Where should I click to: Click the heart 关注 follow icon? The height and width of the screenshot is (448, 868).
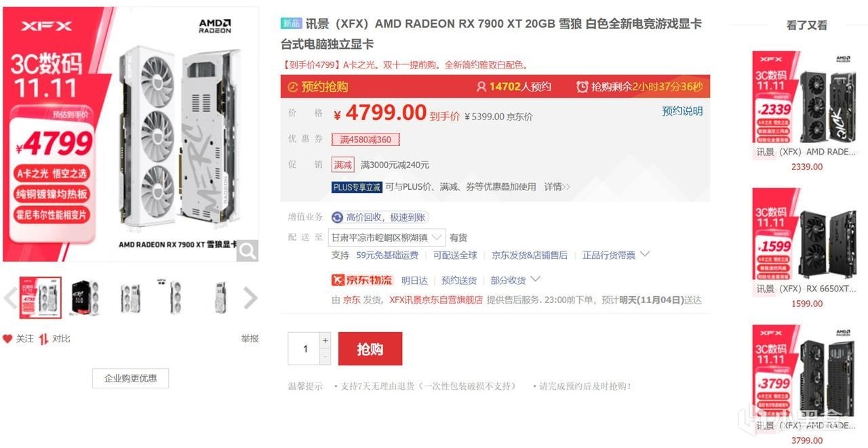click(7, 338)
